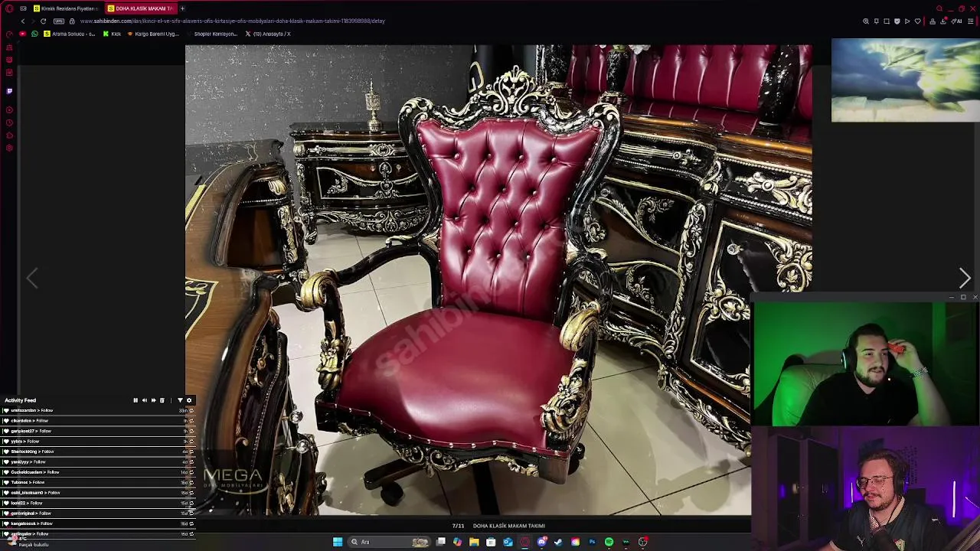Open browser search magnifier icon in toolbar
Viewport: 980px width, 551px height.
pos(866,21)
